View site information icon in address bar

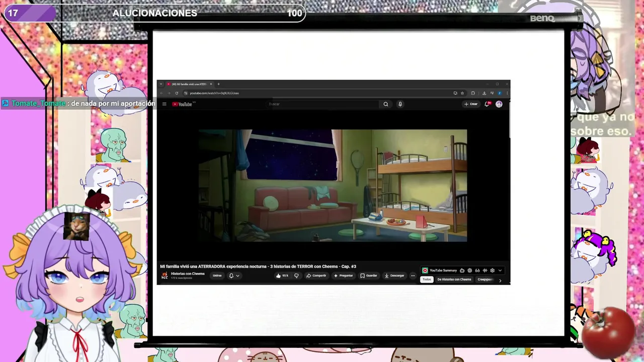pyautogui.click(x=186, y=93)
